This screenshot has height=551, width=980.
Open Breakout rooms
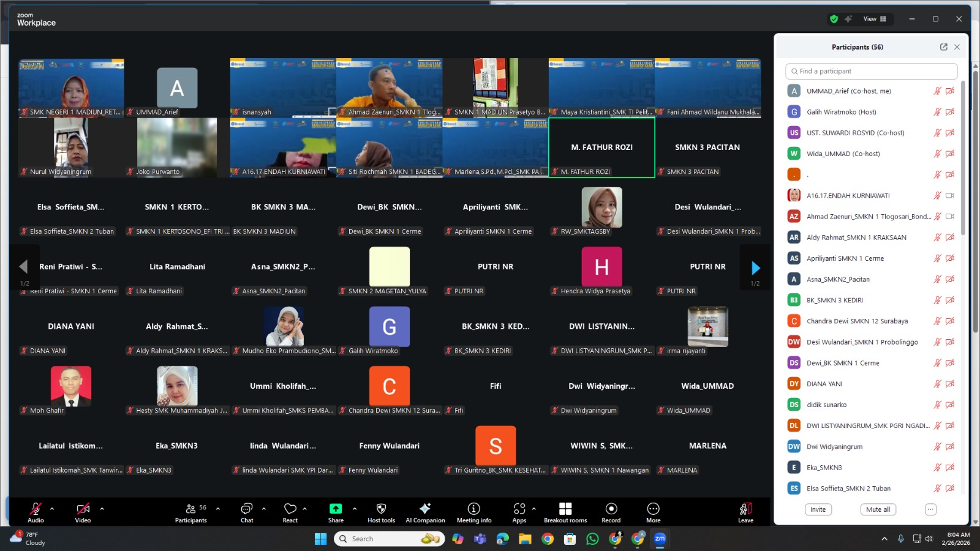coord(565,509)
